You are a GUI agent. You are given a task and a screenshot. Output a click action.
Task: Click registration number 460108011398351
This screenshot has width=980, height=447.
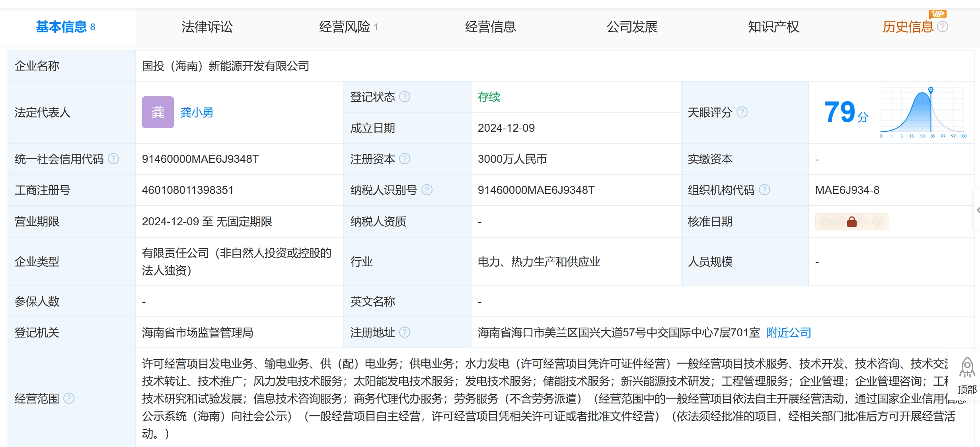click(188, 190)
